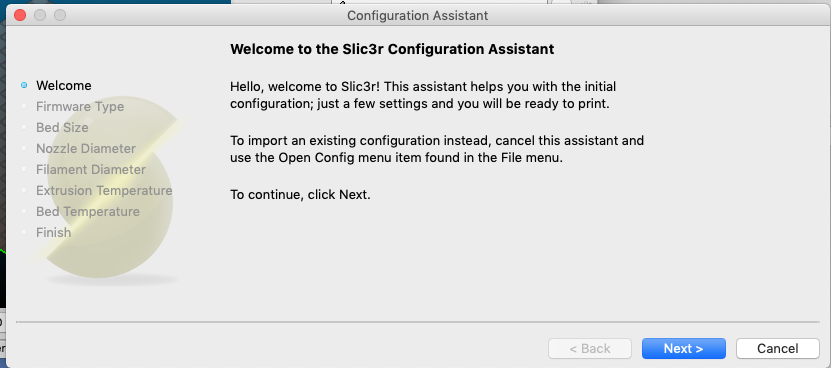The height and width of the screenshot is (368, 831).
Task: Select the Bed Size step
Action: click(x=62, y=127)
